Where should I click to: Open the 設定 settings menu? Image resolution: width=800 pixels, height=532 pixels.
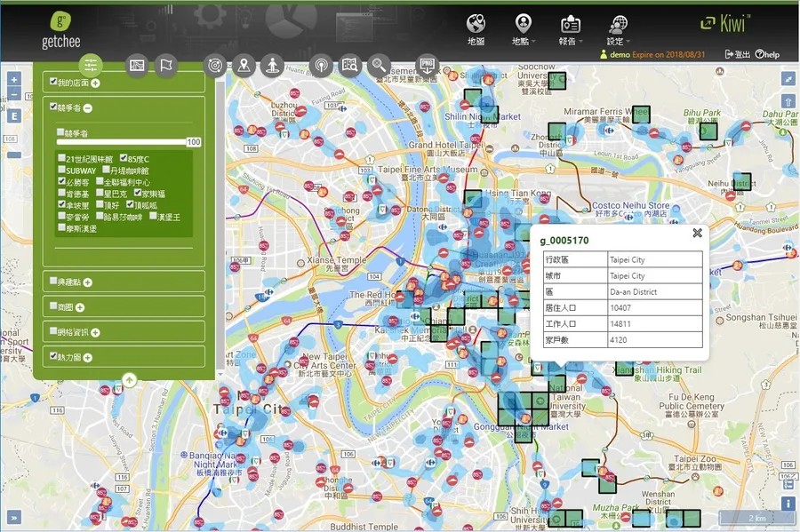click(619, 29)
